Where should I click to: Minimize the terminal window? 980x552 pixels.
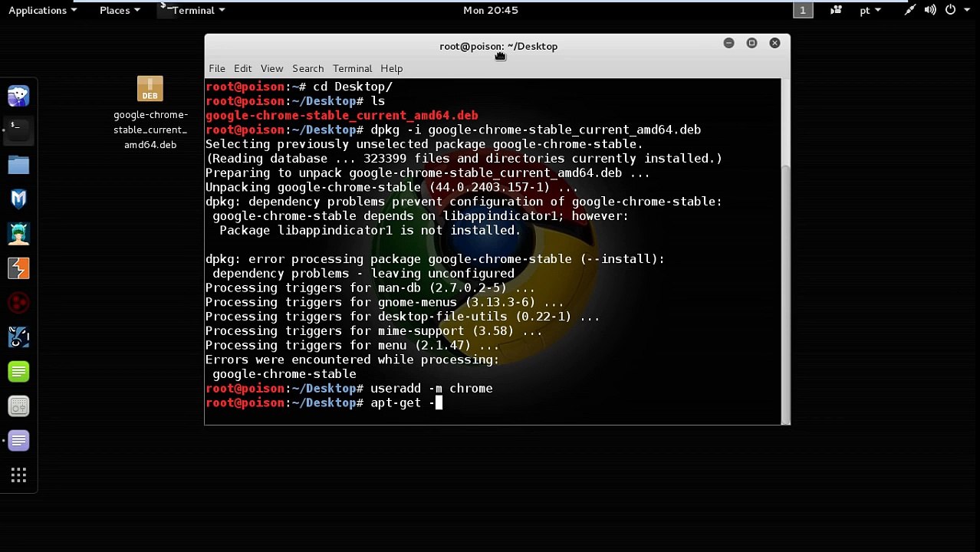pyautogui.click(x=728, y=43)
